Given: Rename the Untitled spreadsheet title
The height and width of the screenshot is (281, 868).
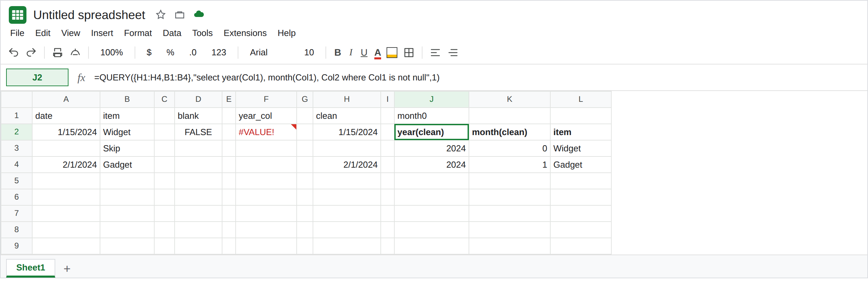Looking at the screenshot, I should coord(89,15).
